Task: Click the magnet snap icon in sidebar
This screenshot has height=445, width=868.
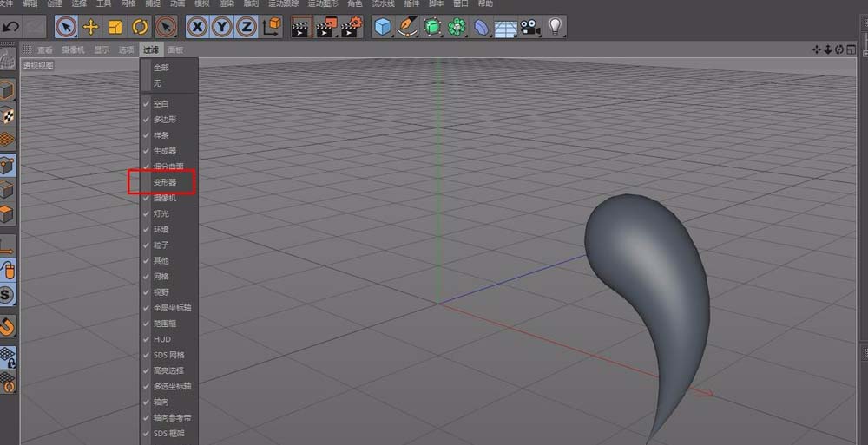Action: click(8, 326)
